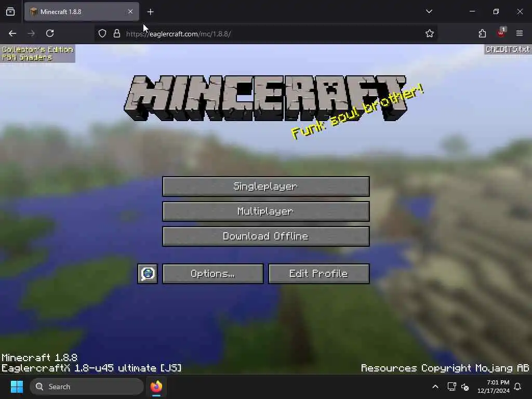
Task: Go back with the browser back arrow
Action: [x=12, y=33]
